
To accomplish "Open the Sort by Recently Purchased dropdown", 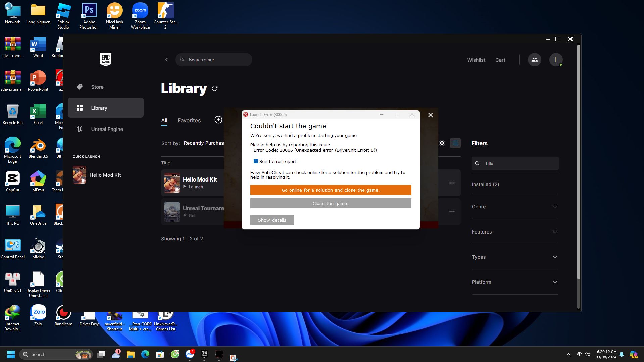I will coord(203,143).
